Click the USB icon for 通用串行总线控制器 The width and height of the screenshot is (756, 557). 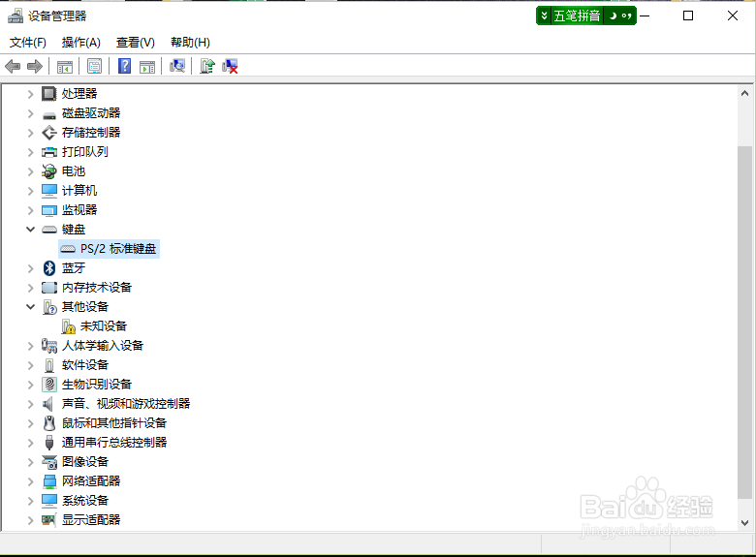tap(49, 443)
